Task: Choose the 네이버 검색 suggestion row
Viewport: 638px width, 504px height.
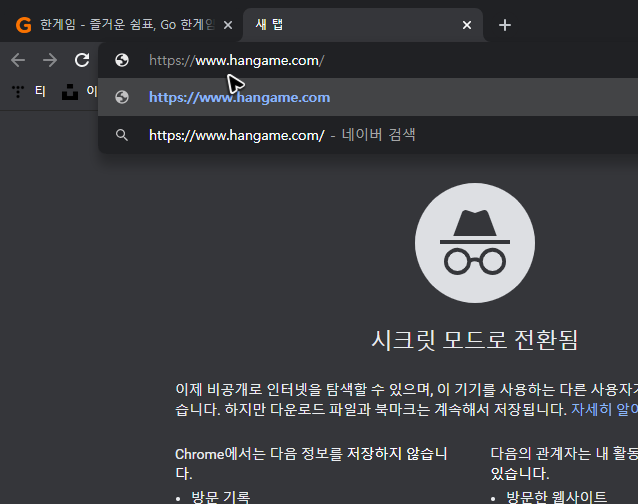Action: (368, 135)
